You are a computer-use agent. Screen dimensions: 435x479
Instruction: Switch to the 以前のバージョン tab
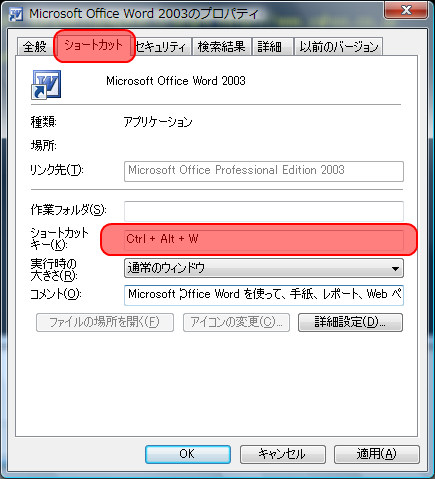coord(338,47)
